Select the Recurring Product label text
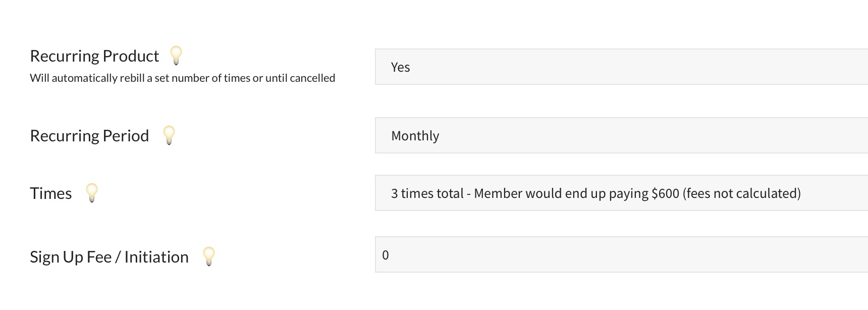868x310 pixels. (x=94, y=56)
